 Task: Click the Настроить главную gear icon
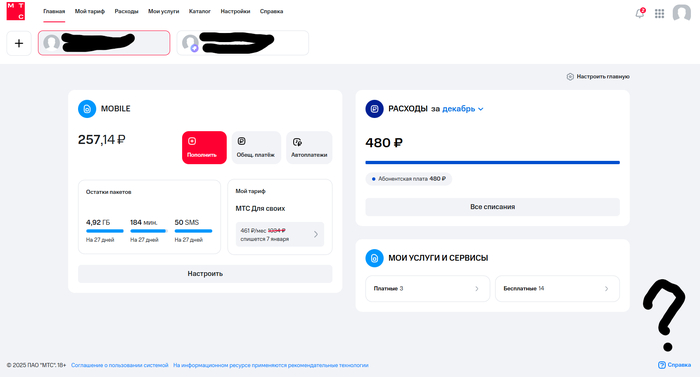[570, 77]
